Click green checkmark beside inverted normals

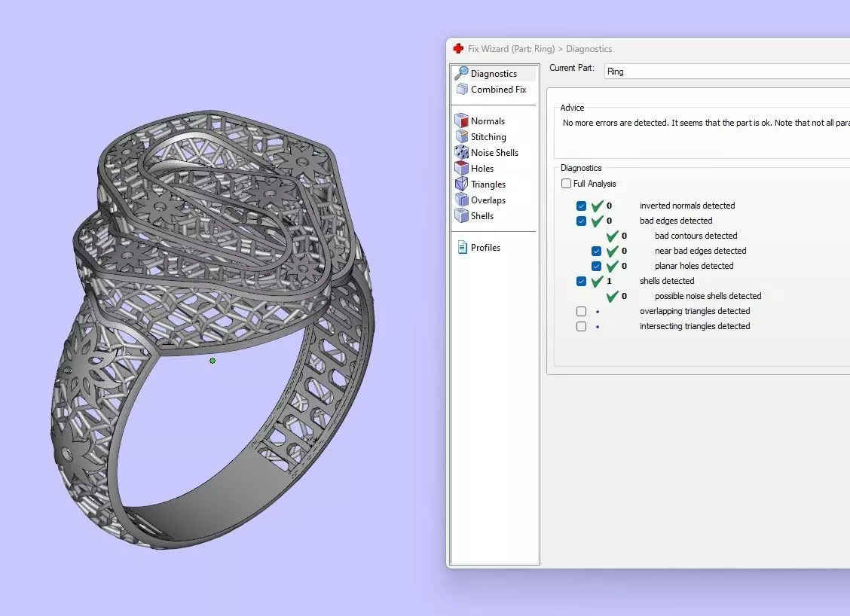coord(598,206)
